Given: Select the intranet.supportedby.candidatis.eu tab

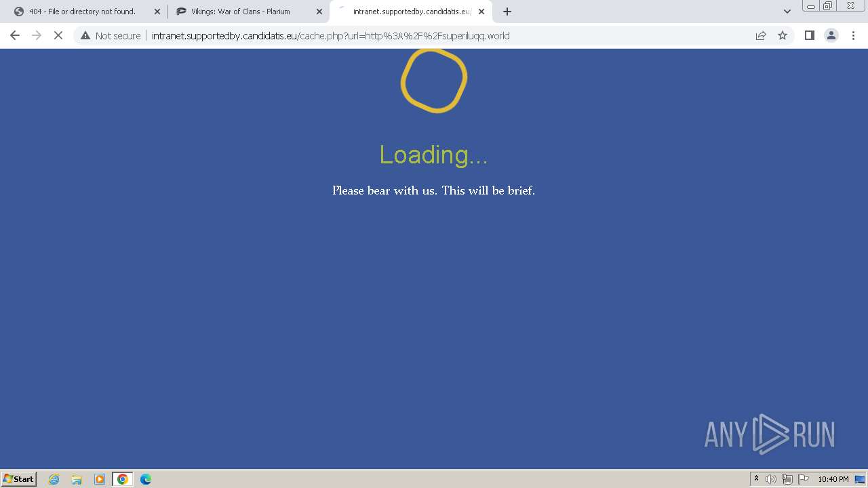Looking at the screenshot, I should point(411,12).
